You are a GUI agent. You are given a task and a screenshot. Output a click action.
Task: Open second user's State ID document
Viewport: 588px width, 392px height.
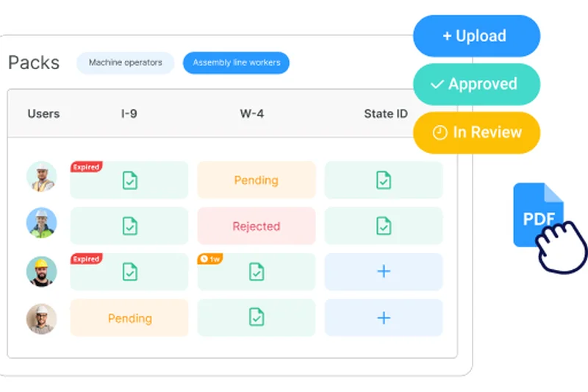tap(383, 226)
